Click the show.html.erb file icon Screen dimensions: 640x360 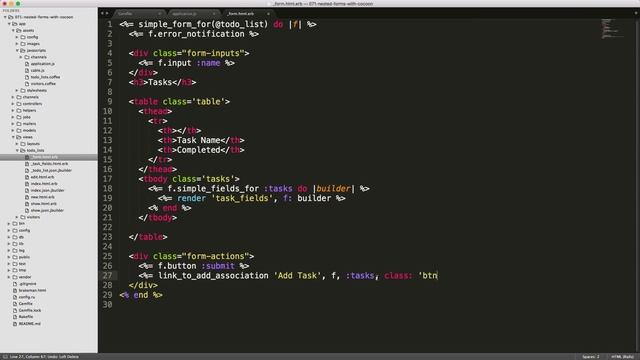[27, 204]
